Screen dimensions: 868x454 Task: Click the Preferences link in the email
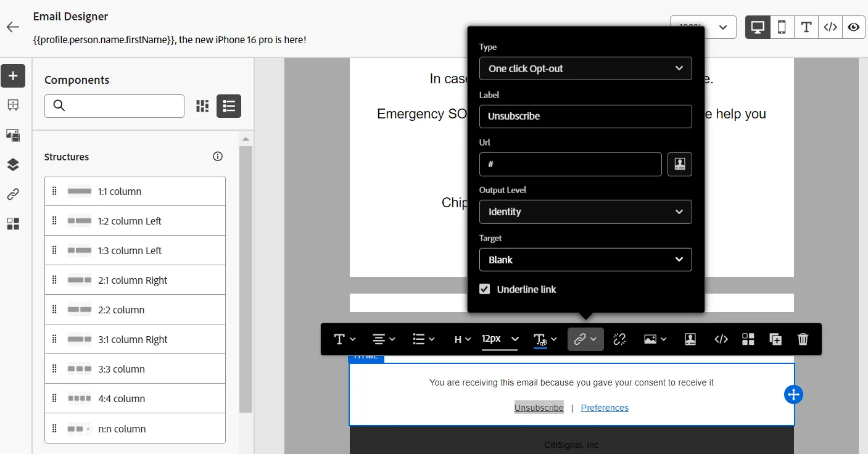[x=605, y=408]
